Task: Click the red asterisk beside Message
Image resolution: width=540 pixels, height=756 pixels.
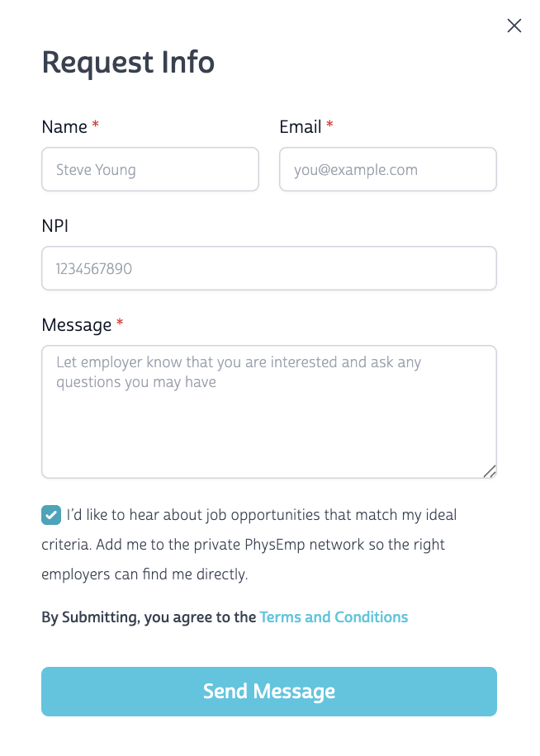Action: (x=120, y=324)
